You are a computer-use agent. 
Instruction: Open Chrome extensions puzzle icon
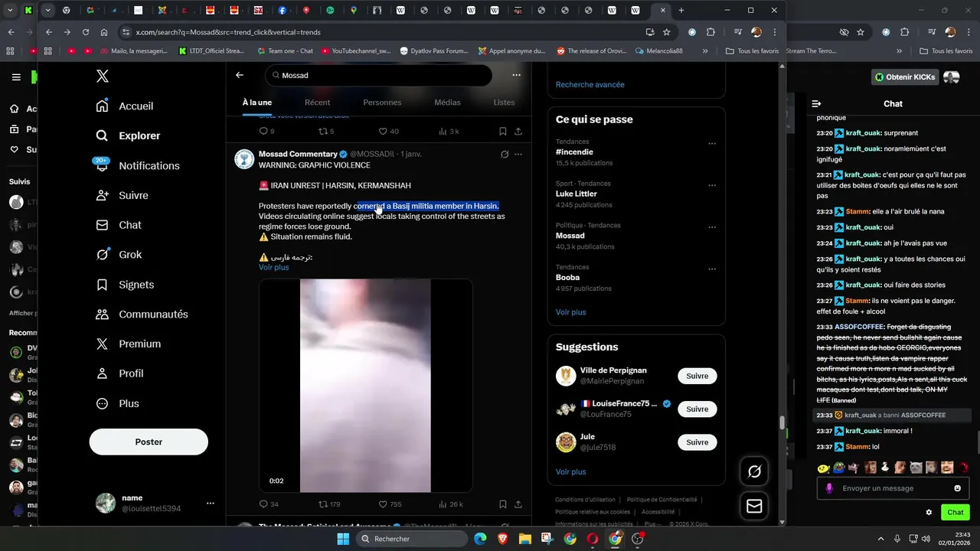click(710, 32)
